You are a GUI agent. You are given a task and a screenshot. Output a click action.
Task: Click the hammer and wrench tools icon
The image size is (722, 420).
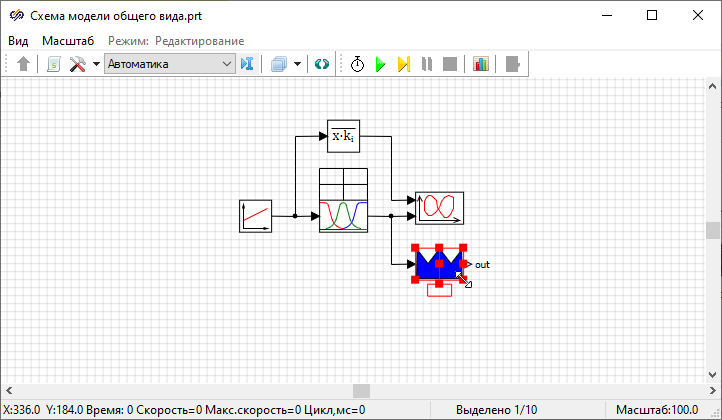77,64
